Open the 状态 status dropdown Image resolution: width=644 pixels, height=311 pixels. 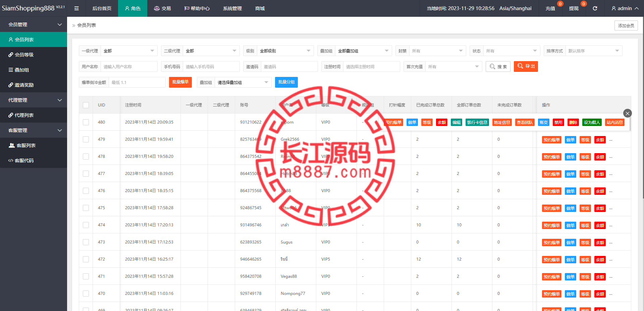(512, 51)
